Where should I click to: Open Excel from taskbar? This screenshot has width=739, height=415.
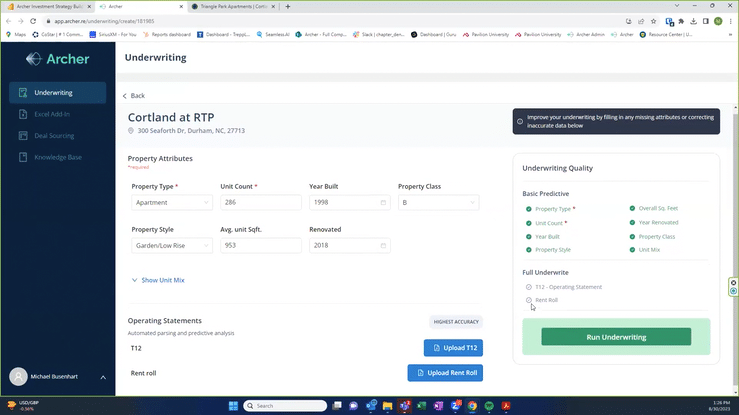tap(421, 406)
